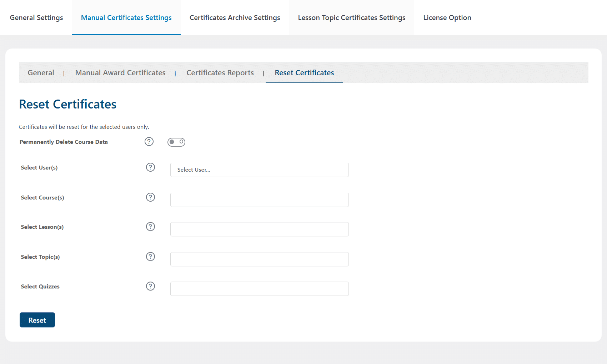Click the Select Course(s) label
The width and height of the screenshot is (607, 364).
[x=42, y=198]
